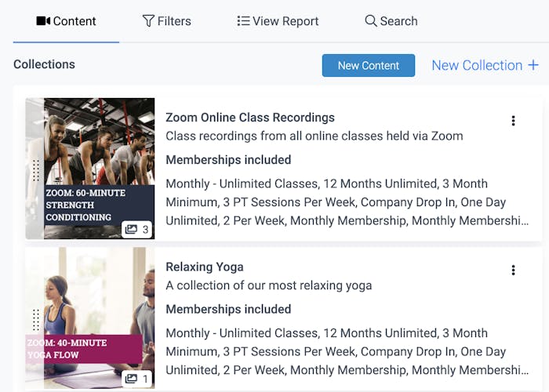Click the list View Report icon
549x392 pixels.
[x=243, y=21]
